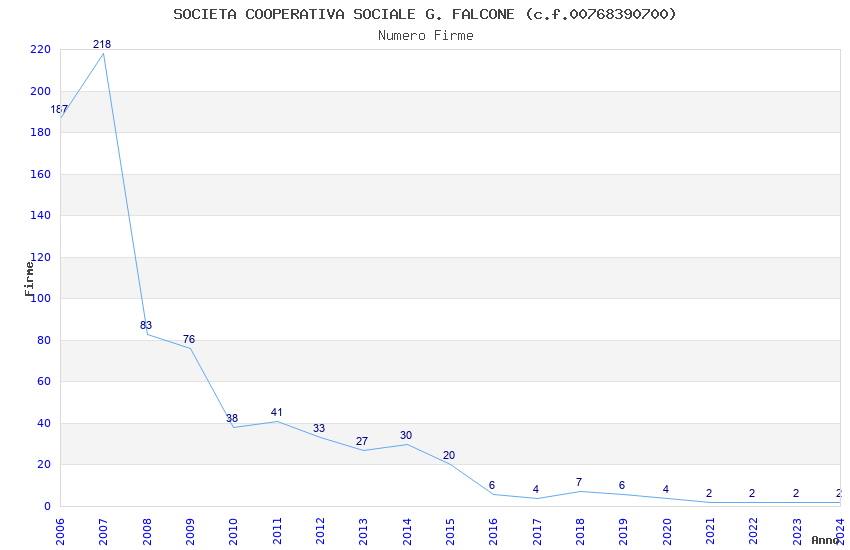The width and height of the screenshot is (850, 550).
Task: Click x-axis year 2020
Action: [x=667, y=531]
